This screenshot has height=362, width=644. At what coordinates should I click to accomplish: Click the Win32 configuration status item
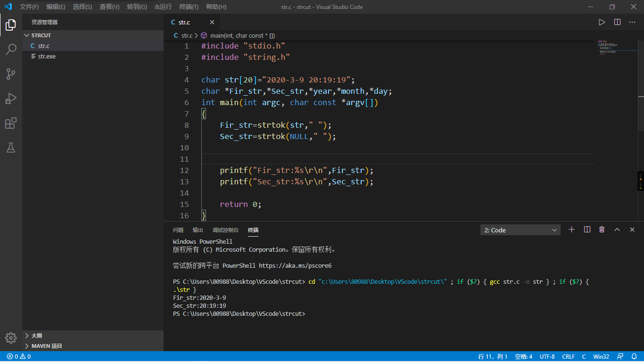[x=601, y=357]
